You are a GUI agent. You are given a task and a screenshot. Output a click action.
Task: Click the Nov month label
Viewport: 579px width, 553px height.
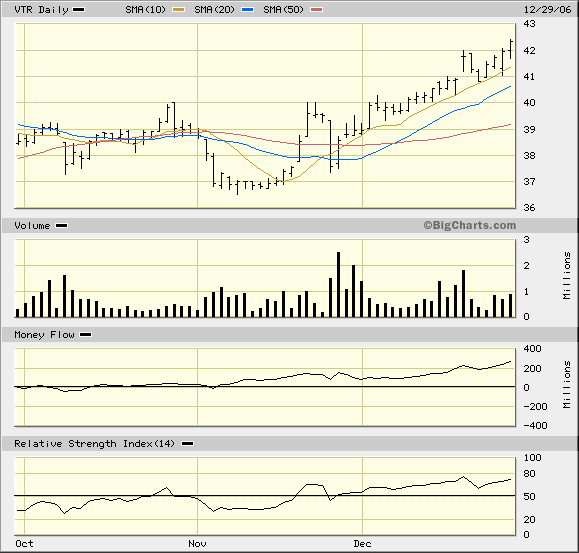[x=197, y=544]
